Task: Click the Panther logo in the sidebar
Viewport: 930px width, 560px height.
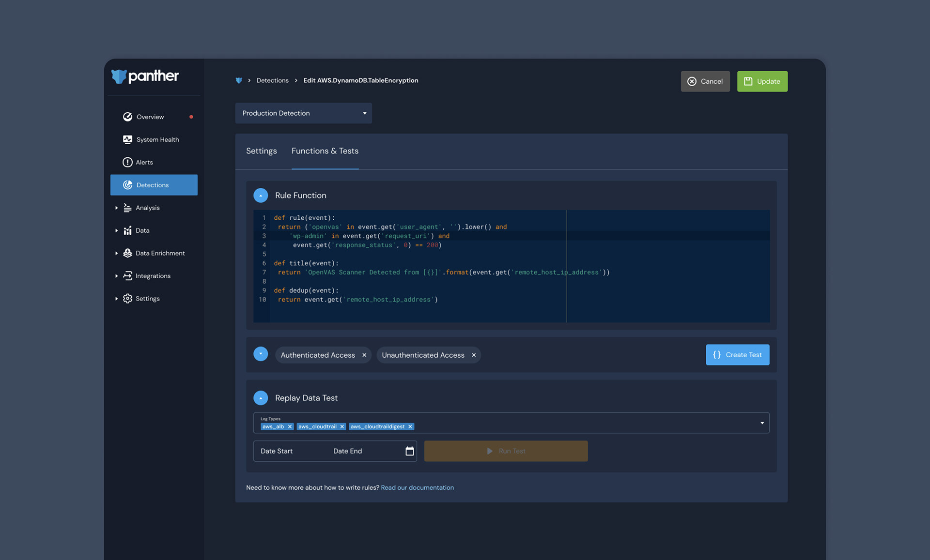Action: [145, 76]
